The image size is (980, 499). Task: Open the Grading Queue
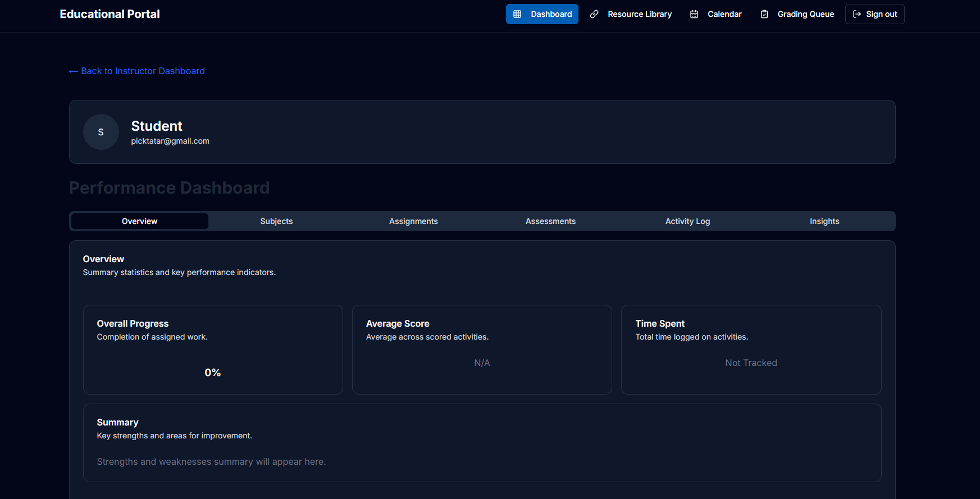[797, 14]
